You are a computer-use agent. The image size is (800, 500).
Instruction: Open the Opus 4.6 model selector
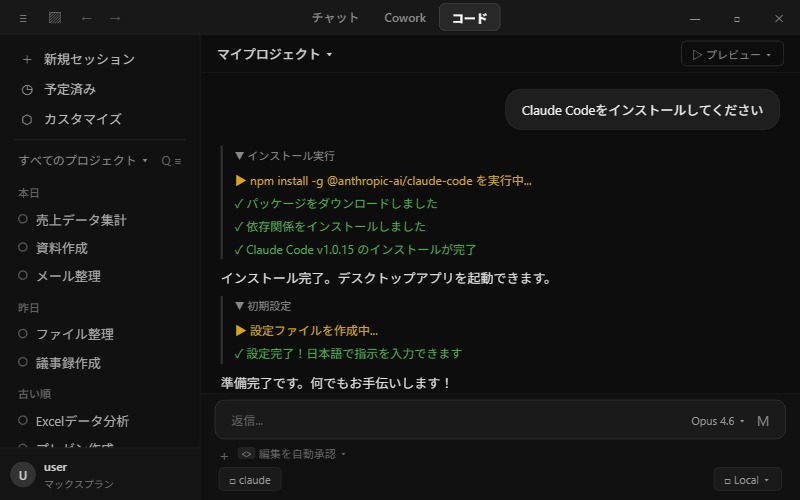point(717,421)
